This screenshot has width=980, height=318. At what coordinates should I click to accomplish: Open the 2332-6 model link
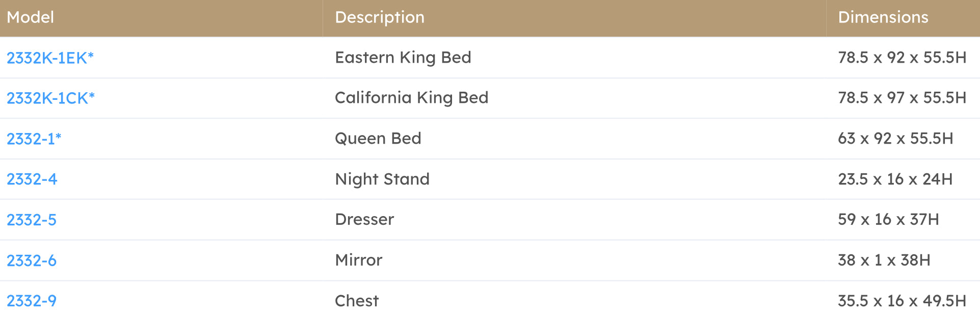(31, 261)
